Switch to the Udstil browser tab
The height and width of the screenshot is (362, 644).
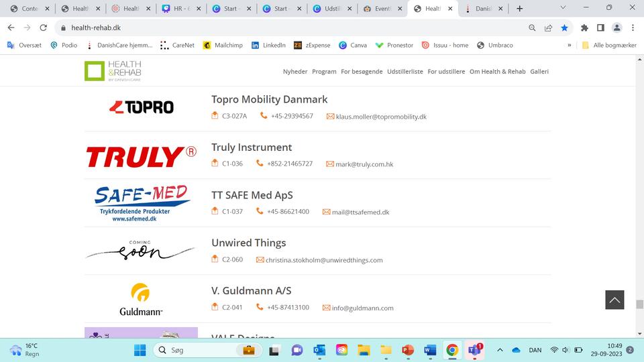click(332, 9)
